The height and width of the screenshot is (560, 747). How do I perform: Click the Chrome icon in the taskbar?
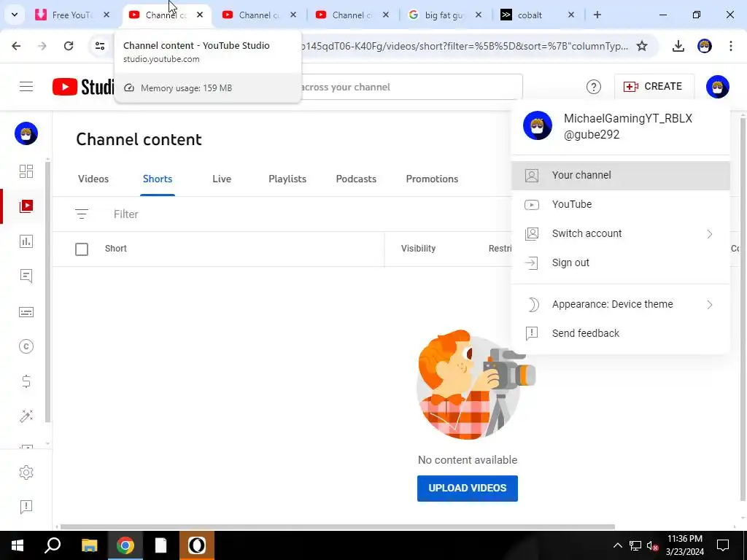click(x=125, y=545)
